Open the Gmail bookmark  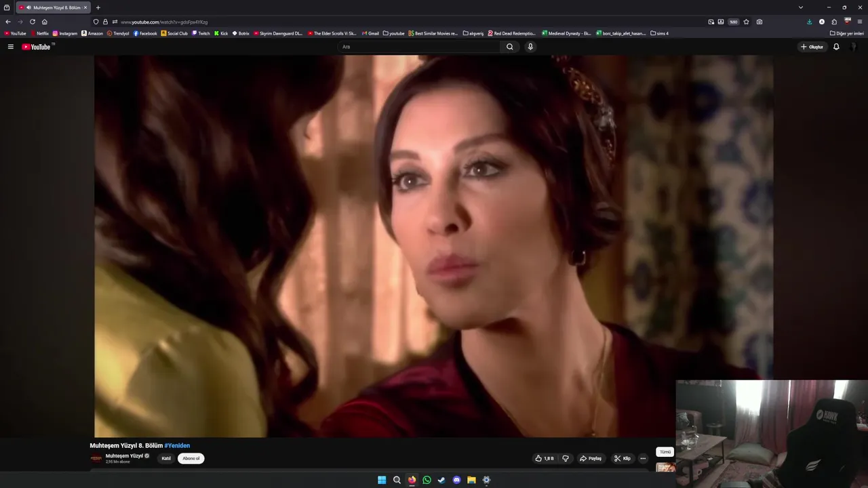tap(370, 33)
